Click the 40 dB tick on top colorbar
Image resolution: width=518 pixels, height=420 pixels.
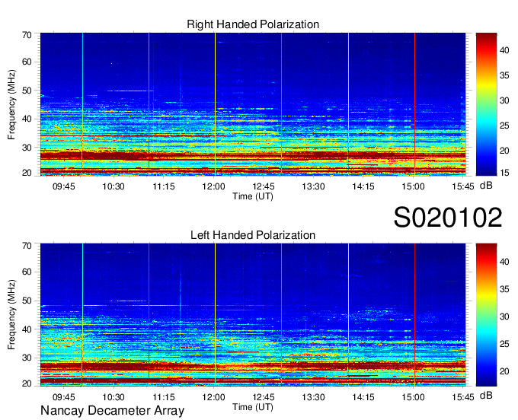504,50
